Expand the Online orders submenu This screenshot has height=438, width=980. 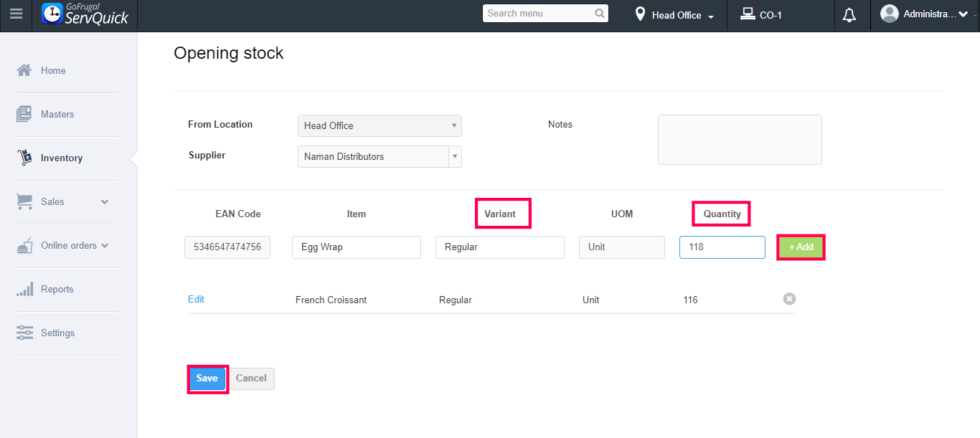(x=105, y=245)
